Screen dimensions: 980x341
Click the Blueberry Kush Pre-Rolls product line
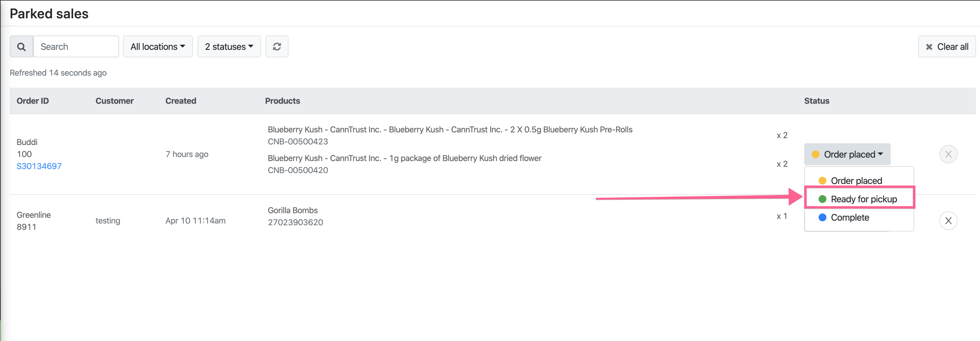coord(450,130)
